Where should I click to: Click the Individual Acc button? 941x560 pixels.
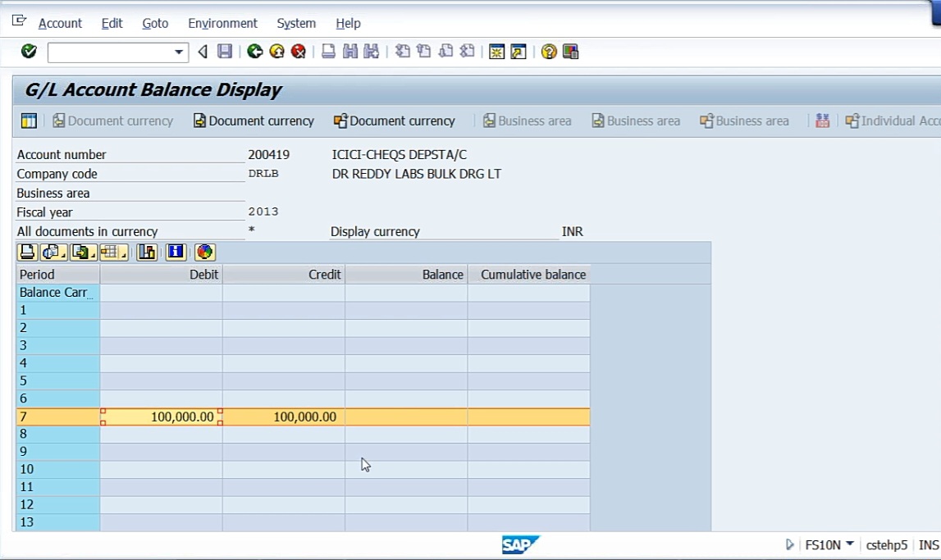(893, 121)
